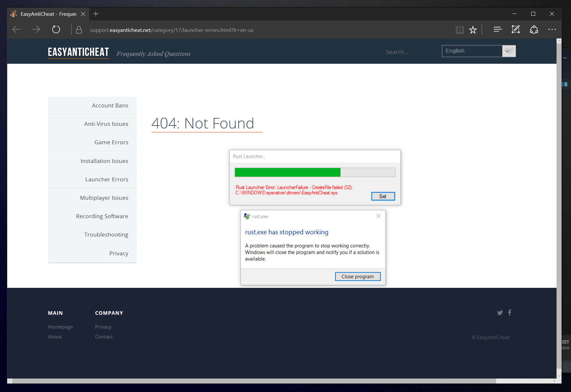The width and height of the screenshot is (571, 392).
Task: Open the Twitter icon in footer
Action: [x=500, y=313]
